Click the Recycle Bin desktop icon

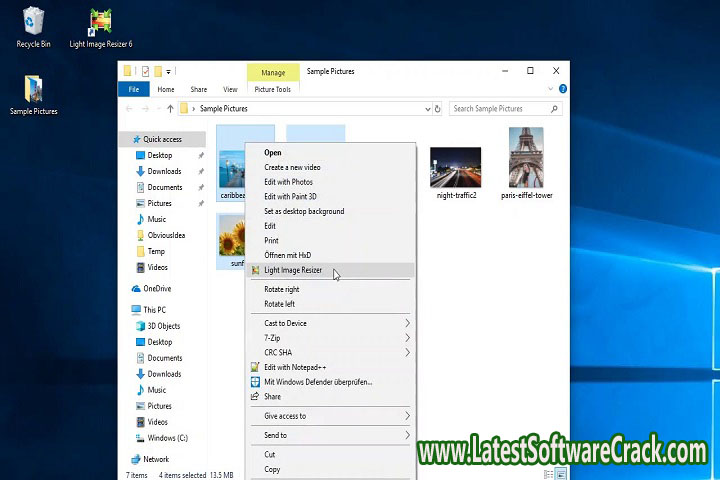pos(33,24)
